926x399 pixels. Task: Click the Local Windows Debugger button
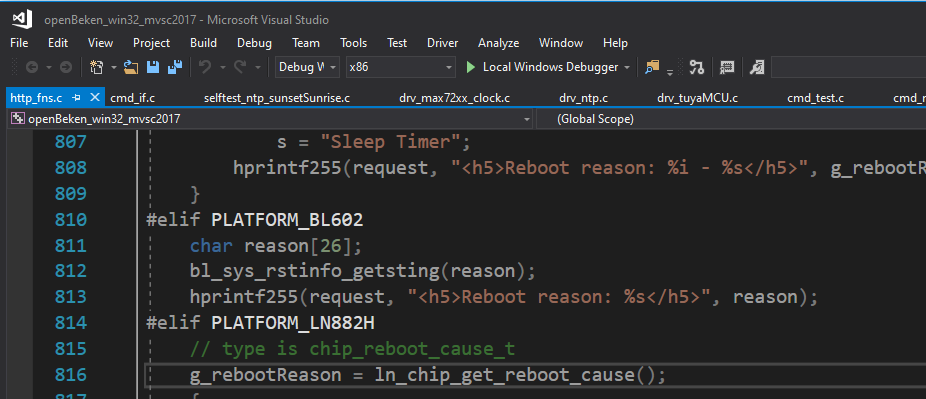tap(542, 67)
